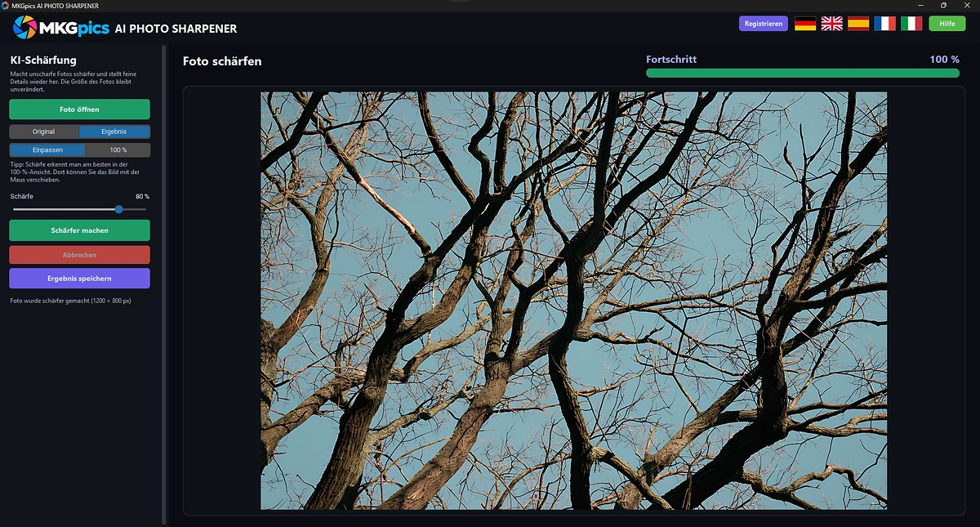Click the Schärfe slider handle
The image size is (980, 527).
coord(119,210)
